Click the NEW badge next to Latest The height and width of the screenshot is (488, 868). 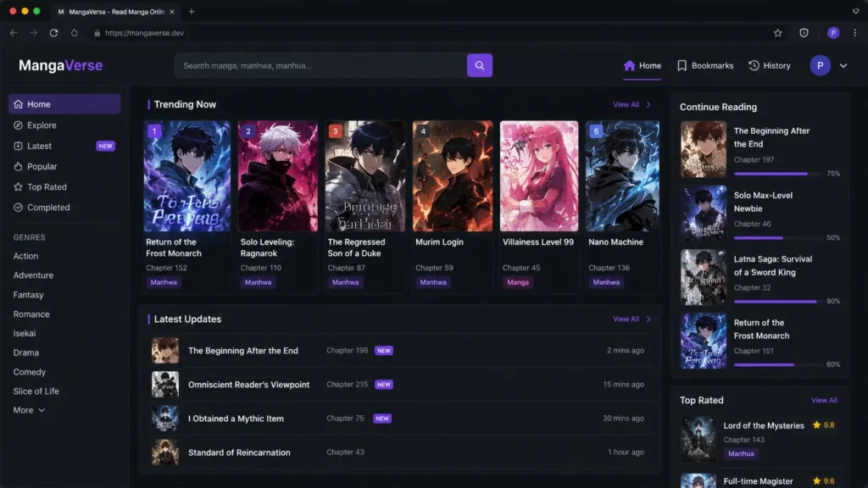pos(105,146)
